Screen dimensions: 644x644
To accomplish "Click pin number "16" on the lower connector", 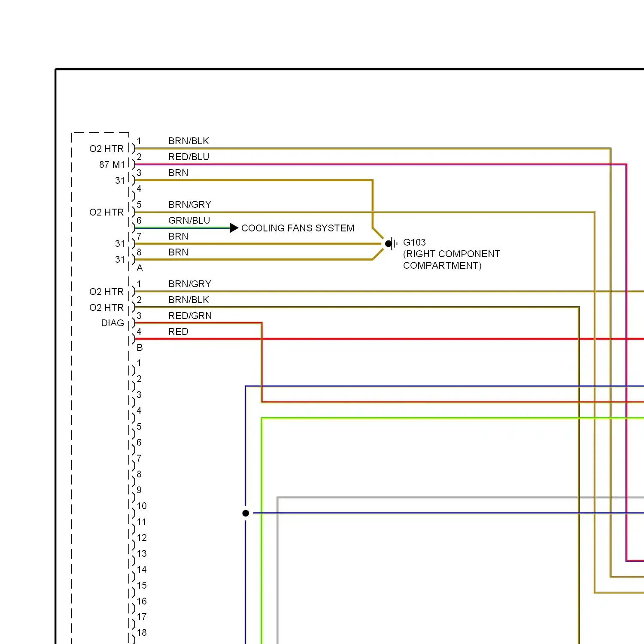I will pos(142,601).
